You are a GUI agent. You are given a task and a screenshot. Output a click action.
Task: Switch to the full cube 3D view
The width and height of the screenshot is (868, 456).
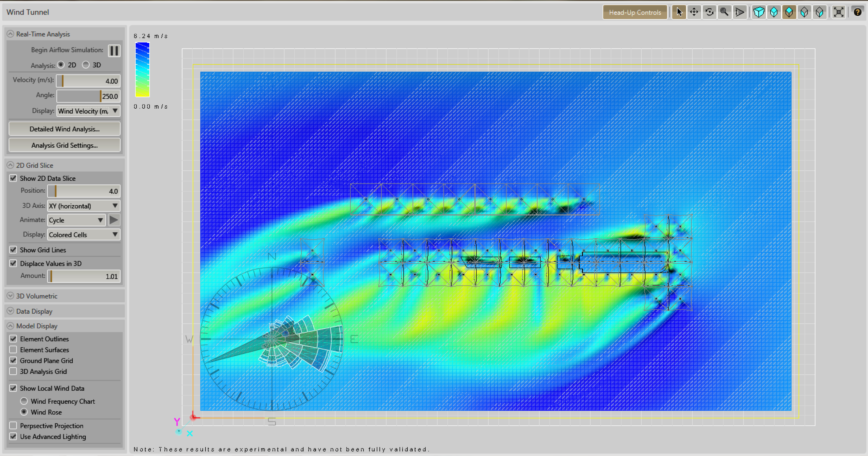click(x=759, y=12)
